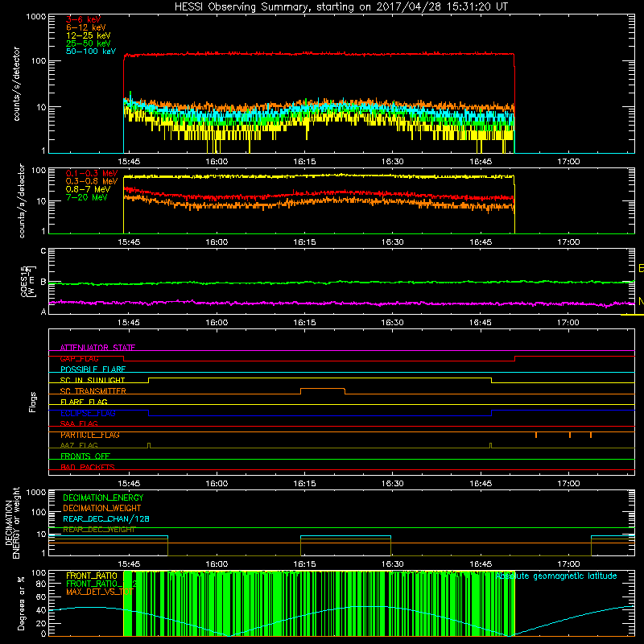Click the MAX_DET_VS_TOT legend entry

100,592
